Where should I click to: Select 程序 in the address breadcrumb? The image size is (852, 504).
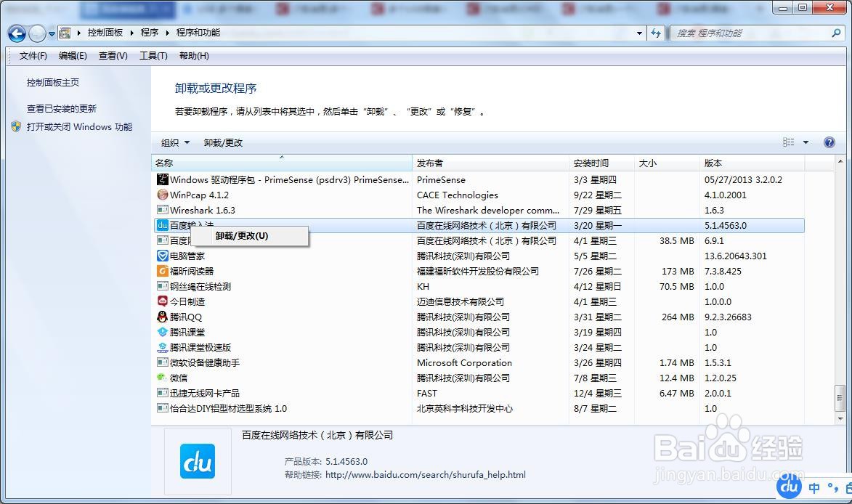(x=150, y=33)
